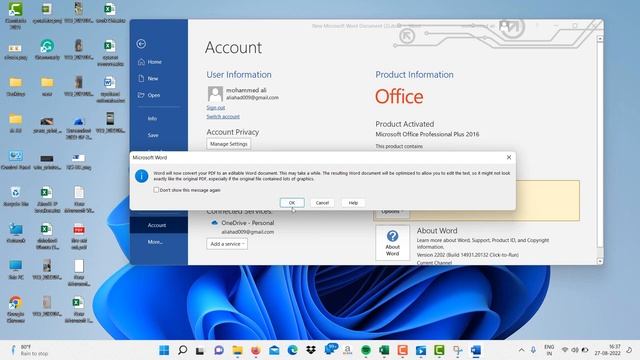The width and height of the screenshot is (640, 360).
Task: Click the About Word button
Action: coord(392,243)
